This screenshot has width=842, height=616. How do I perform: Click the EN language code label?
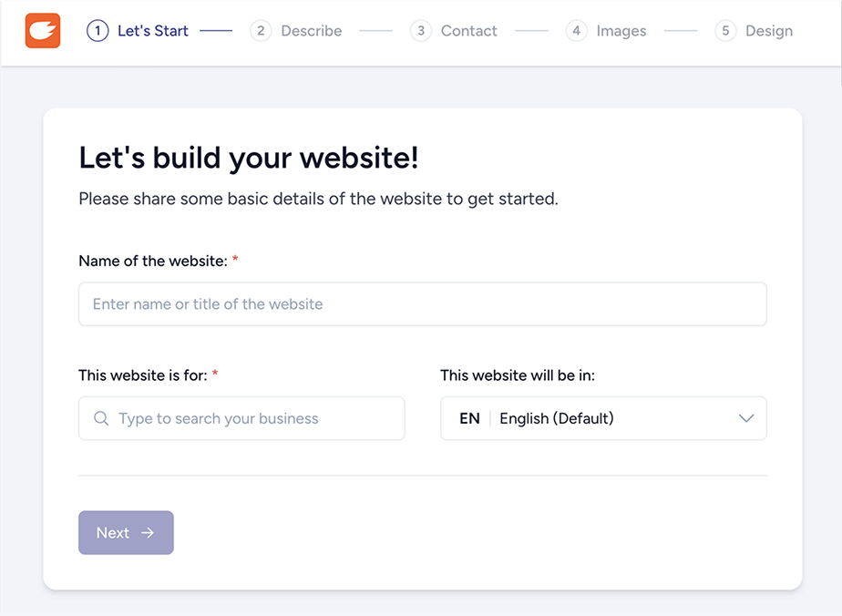[467, 418]
